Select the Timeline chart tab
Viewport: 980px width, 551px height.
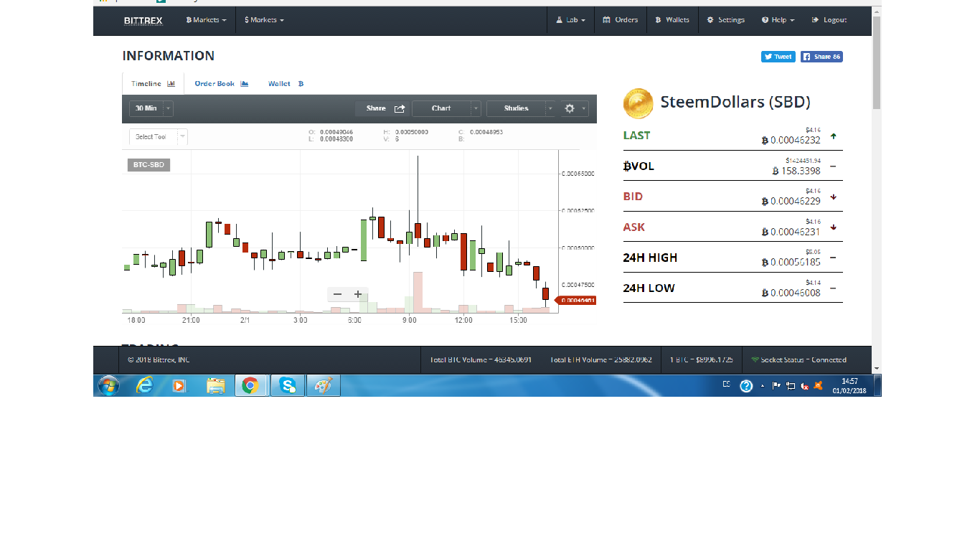(154, 84)
